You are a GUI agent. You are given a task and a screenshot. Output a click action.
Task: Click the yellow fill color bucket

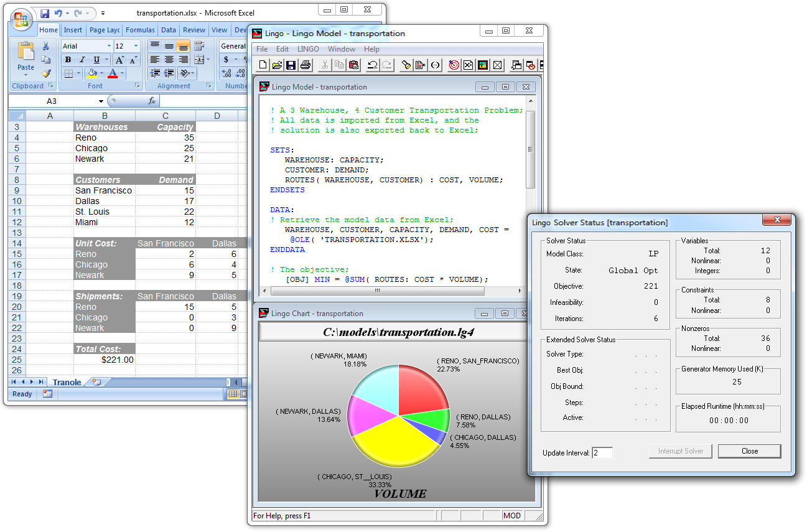92,73
